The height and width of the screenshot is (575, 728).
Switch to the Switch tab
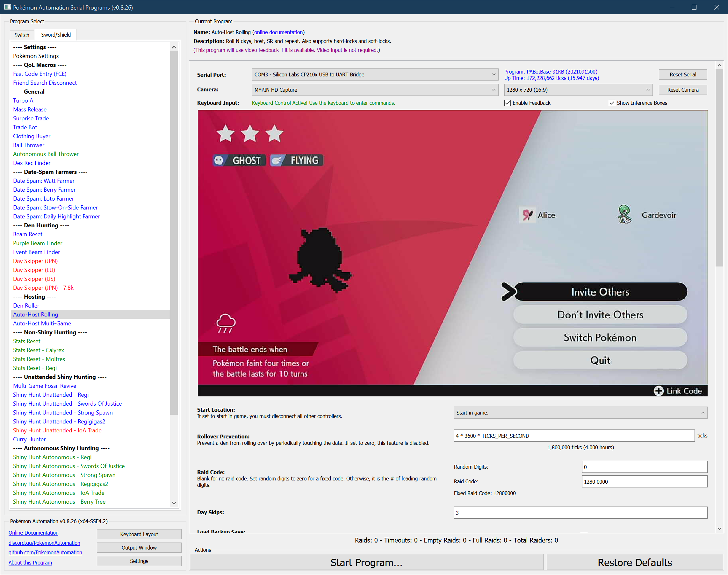22,35
